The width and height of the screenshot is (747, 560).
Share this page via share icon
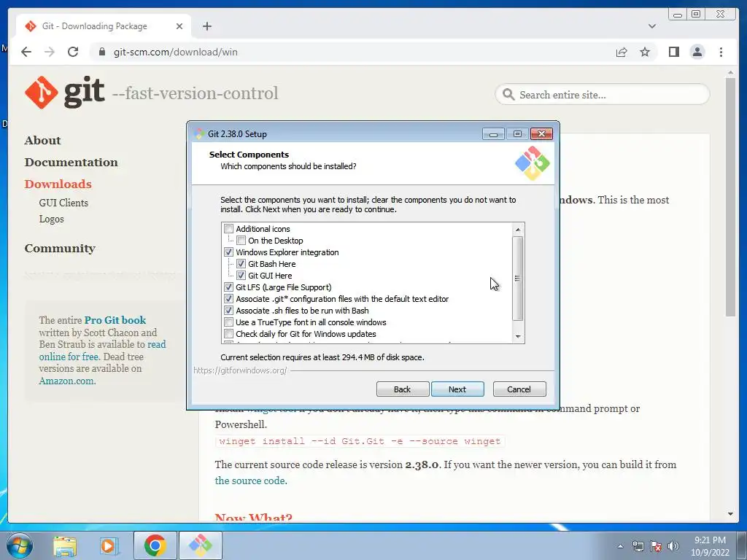(x=622, y=52)
